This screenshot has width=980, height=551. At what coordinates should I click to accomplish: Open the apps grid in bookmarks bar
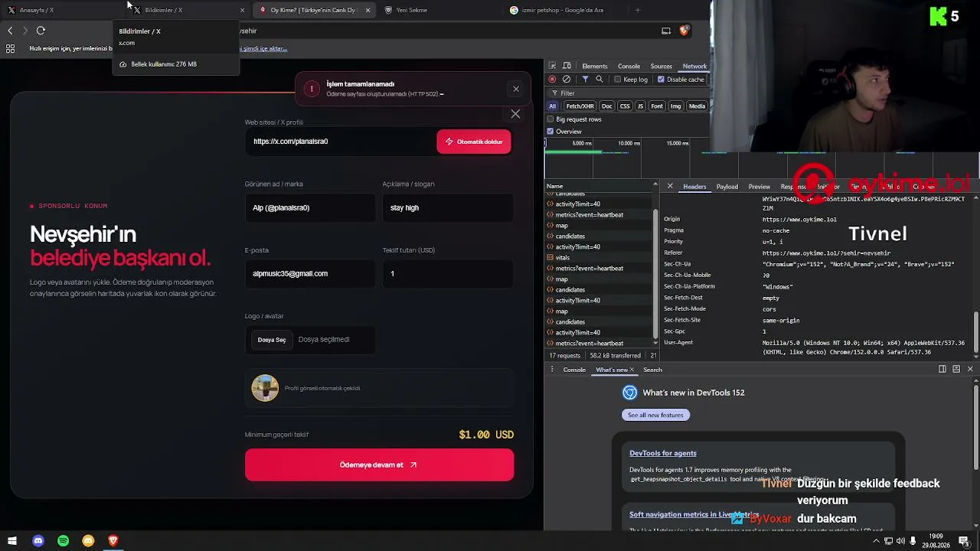pyautogui.click(x=10, y=48)
